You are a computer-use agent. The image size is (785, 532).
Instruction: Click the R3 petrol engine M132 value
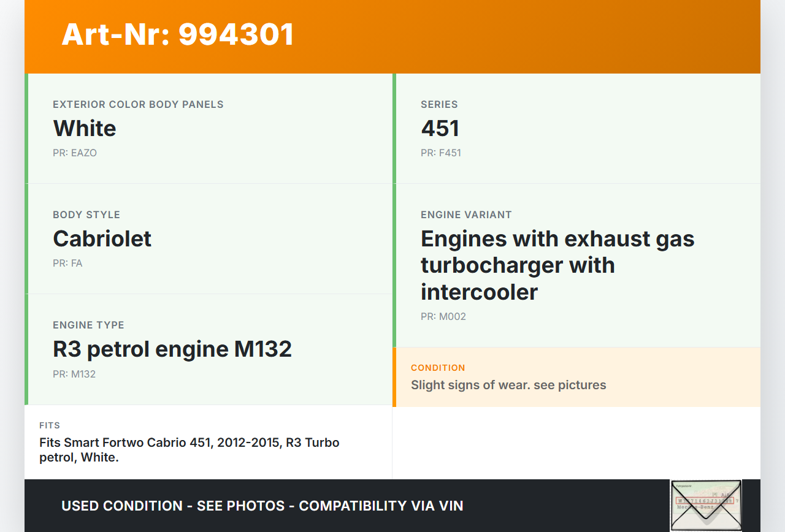tap(172, 349)
